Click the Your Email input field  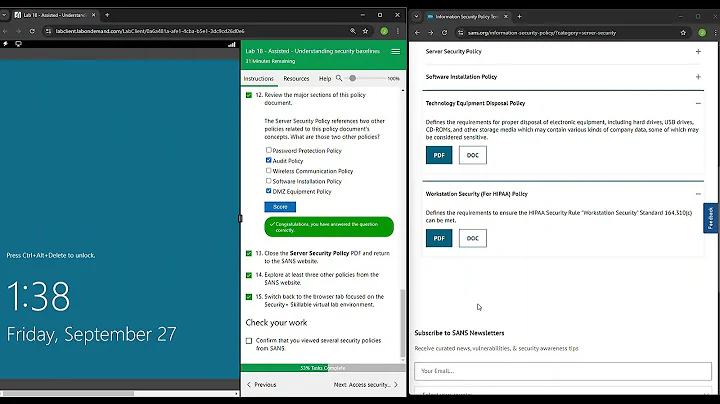tap(563, 371)
